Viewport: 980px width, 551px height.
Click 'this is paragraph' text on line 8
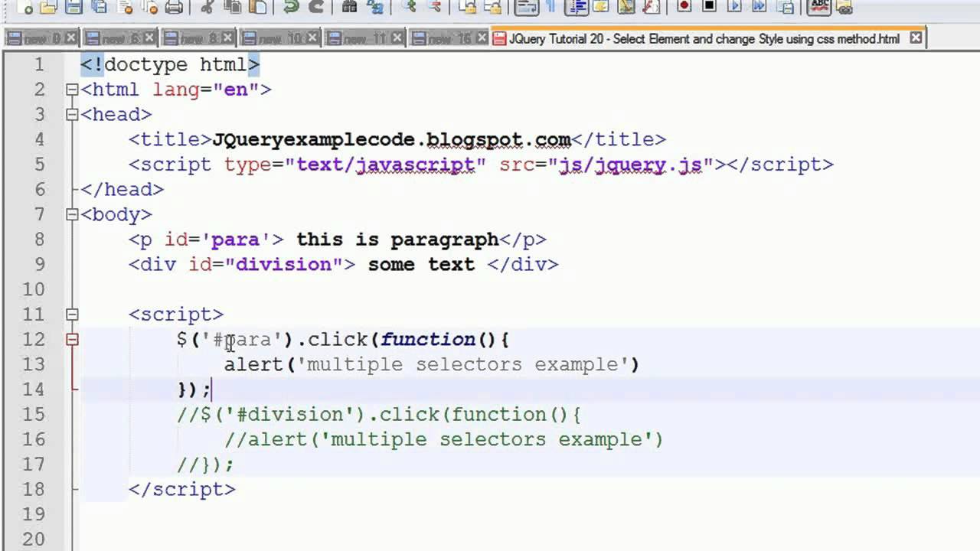pos(397,240)
